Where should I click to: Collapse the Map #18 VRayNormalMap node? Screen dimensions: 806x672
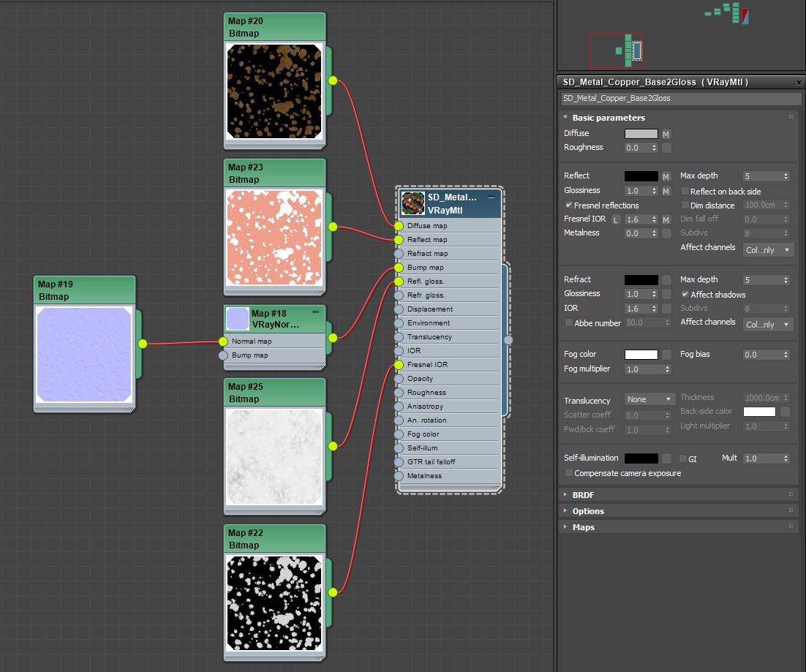[316, 312]
